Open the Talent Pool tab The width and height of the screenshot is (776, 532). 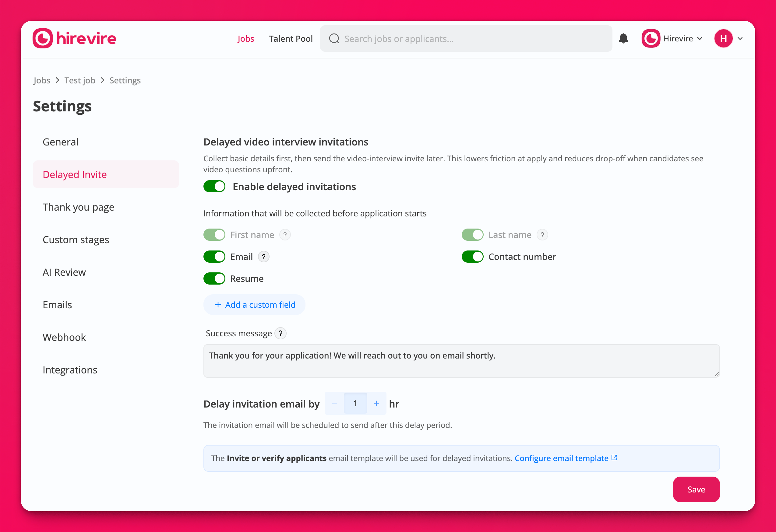(x=291, y=39)
